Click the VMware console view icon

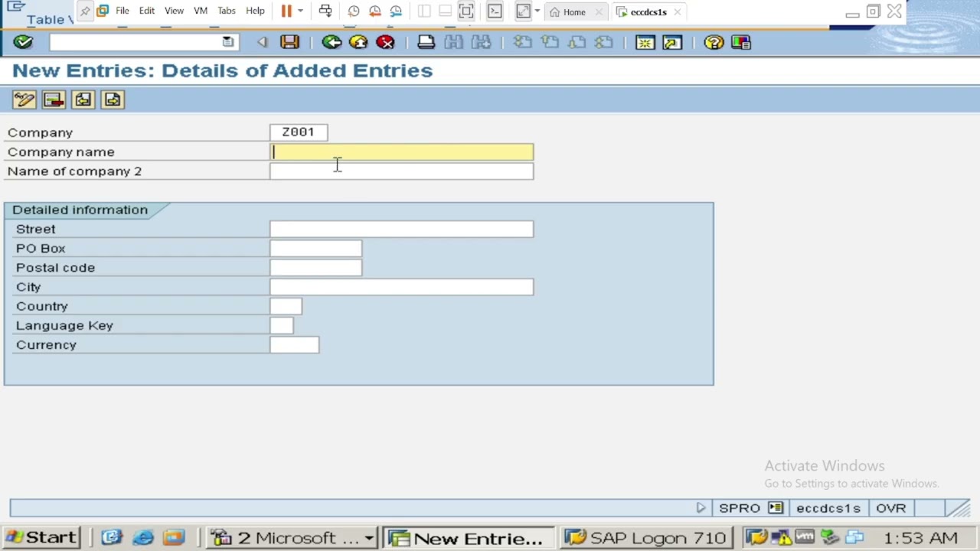click(x=495, y=11)
